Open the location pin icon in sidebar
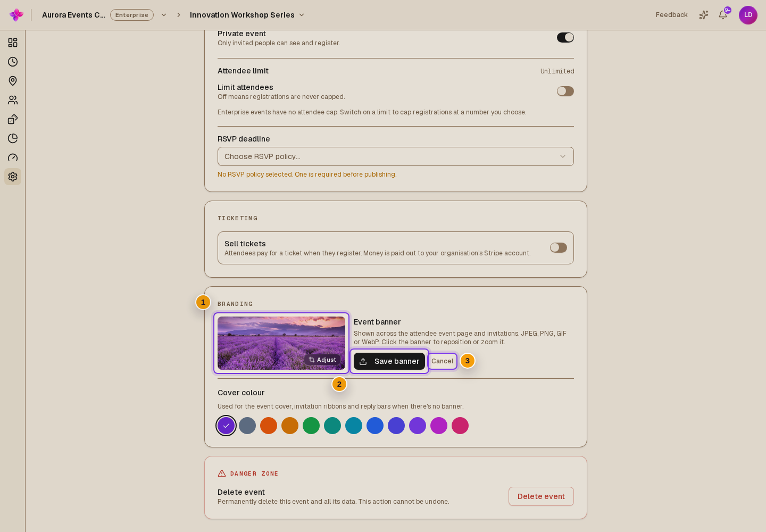Screen dimensions: 766x532 click(13, 81)
